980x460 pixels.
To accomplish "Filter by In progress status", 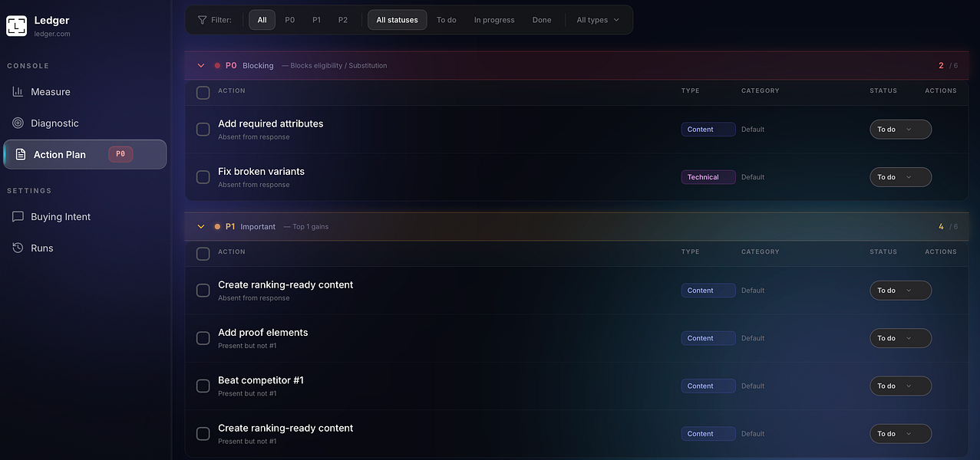I will coord(494,20).
